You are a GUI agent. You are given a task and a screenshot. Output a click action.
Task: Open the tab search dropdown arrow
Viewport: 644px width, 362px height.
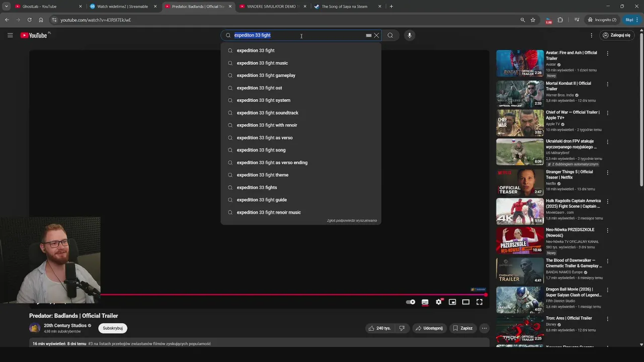6,7
